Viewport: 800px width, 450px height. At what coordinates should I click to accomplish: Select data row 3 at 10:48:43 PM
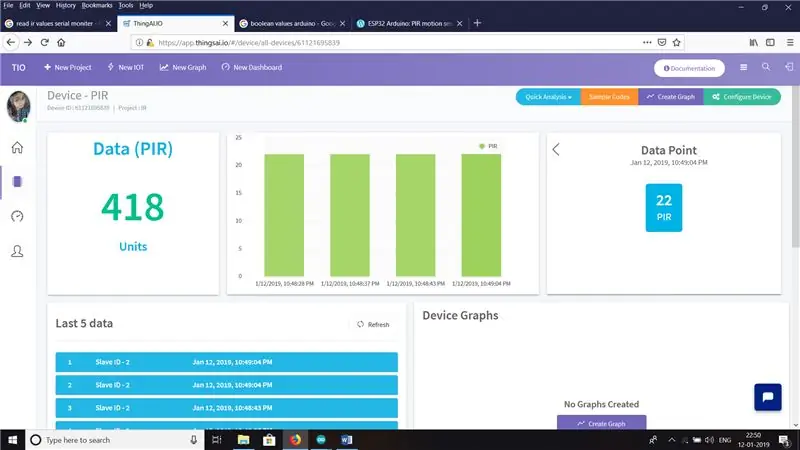[x=227, y=408]
